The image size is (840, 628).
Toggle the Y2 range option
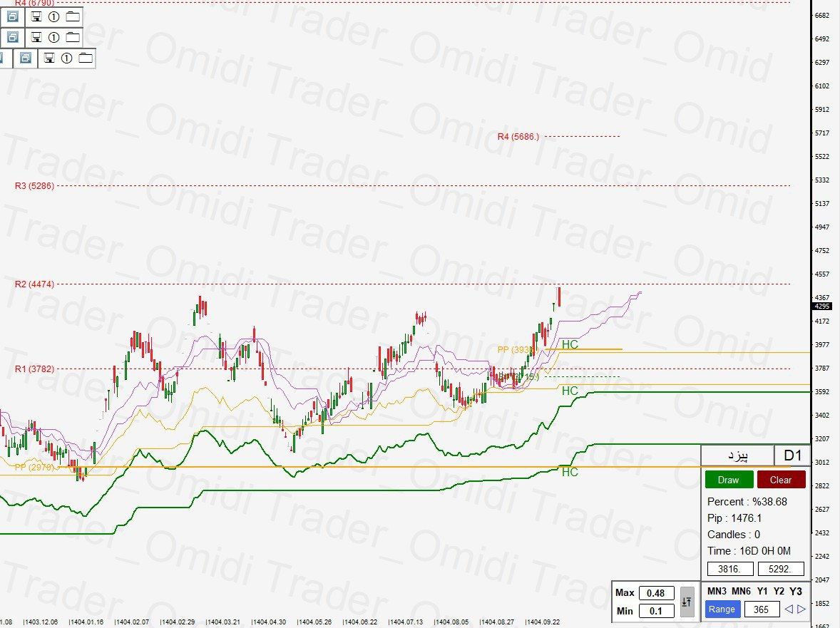(778, 592)
